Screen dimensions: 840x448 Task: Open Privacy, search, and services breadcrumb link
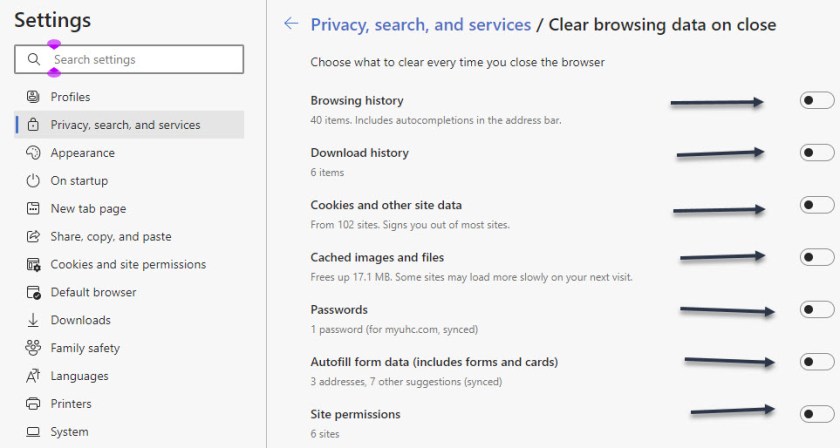click(x=420, y=24)
